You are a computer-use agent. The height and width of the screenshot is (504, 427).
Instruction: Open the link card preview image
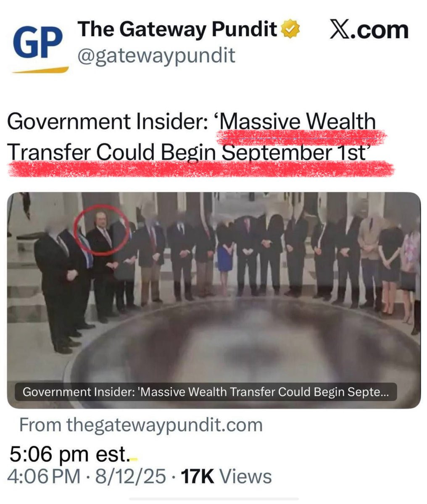214,300
